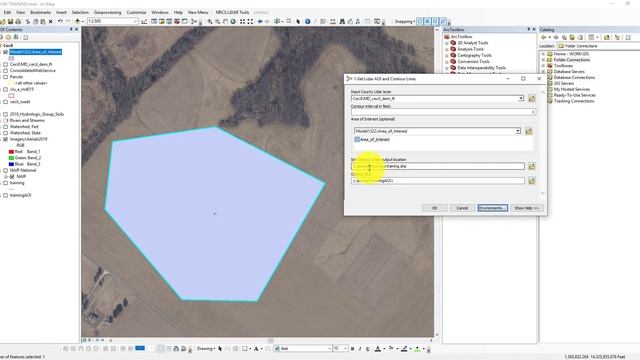Open the Input County Lidar layer dropdown
The height and width of the screenshot is (360, 640).
[x=521, y=98]
